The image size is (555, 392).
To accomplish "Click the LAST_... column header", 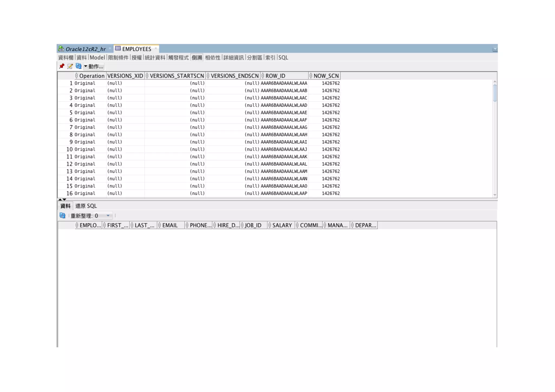I will click(x=144, y=225).
